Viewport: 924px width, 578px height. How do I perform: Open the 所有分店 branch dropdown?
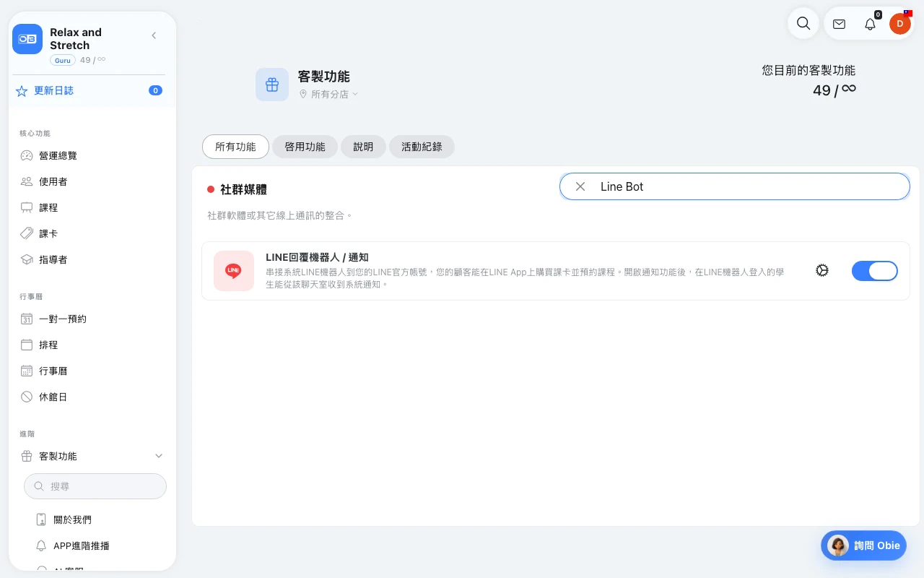[x=329, y=94]
